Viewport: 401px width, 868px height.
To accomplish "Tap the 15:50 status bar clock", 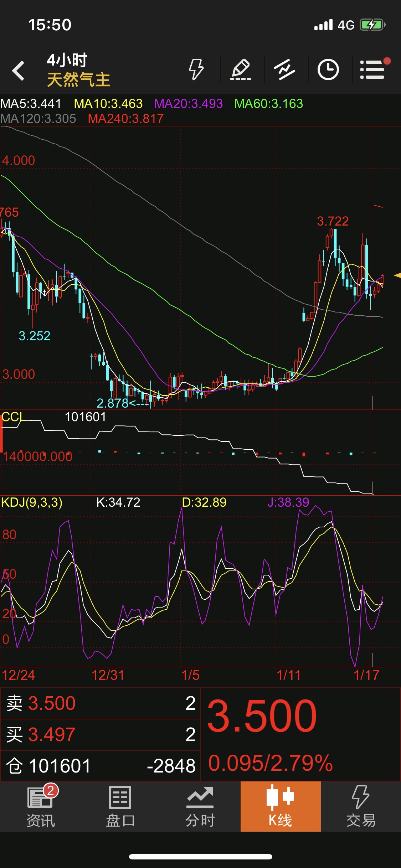I will (x=50, y=25).
